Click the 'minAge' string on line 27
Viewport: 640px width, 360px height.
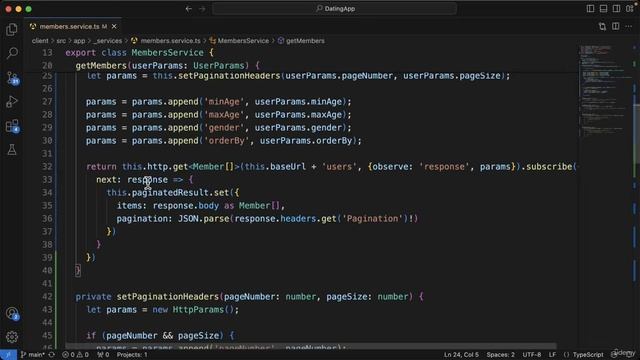point(224,102)
